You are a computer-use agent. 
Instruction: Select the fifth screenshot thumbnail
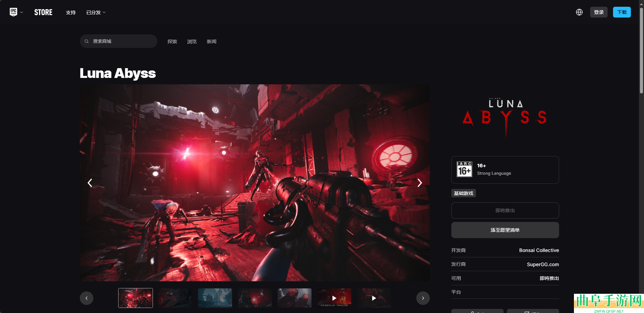coord(294,298)
